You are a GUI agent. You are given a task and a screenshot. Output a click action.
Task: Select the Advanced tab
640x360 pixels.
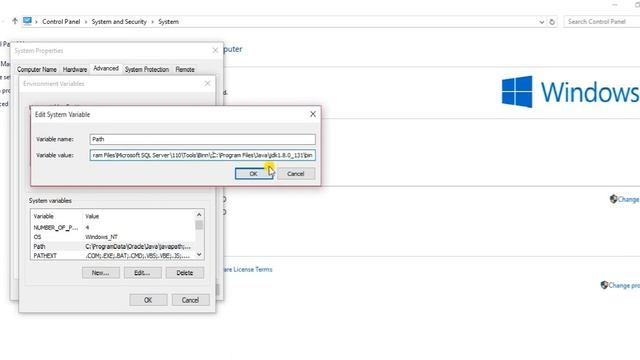[x=106, y=69]
